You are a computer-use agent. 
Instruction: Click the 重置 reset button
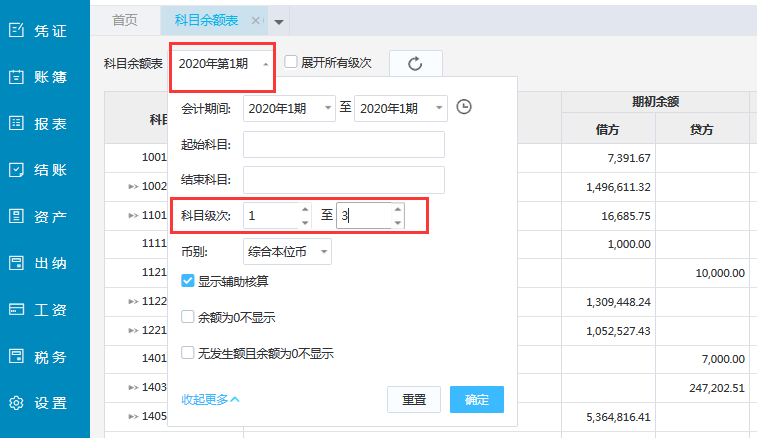tap(414, 399)
